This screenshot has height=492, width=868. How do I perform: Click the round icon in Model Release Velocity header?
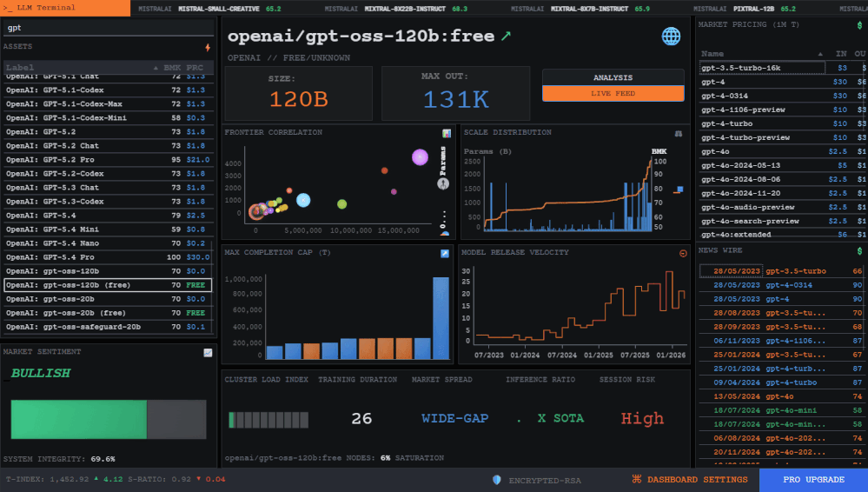pyautogui.click(x=683, y=253)
